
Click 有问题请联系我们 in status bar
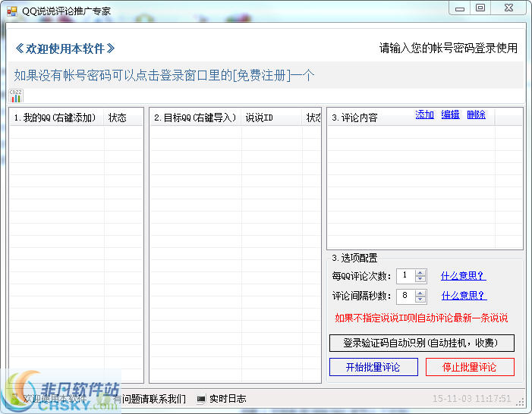pos(150,399)
